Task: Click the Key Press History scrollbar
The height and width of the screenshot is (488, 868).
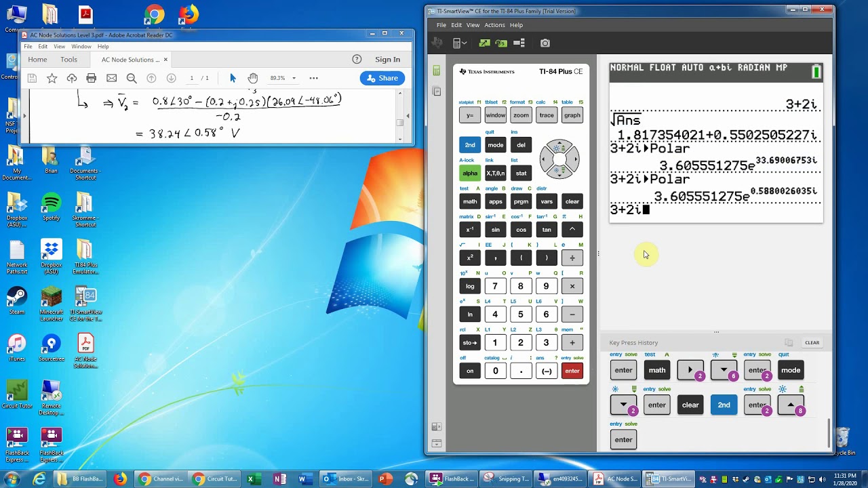Action: click(x=829, y=432)
